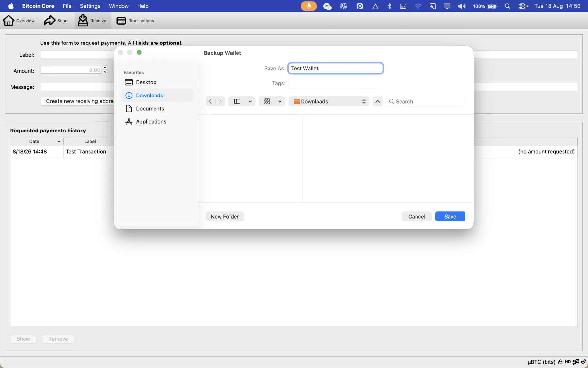Viewport: 588px width, 368px height.
Task: Click the HD wallet status icon
Action: click(x=568, y=362)
